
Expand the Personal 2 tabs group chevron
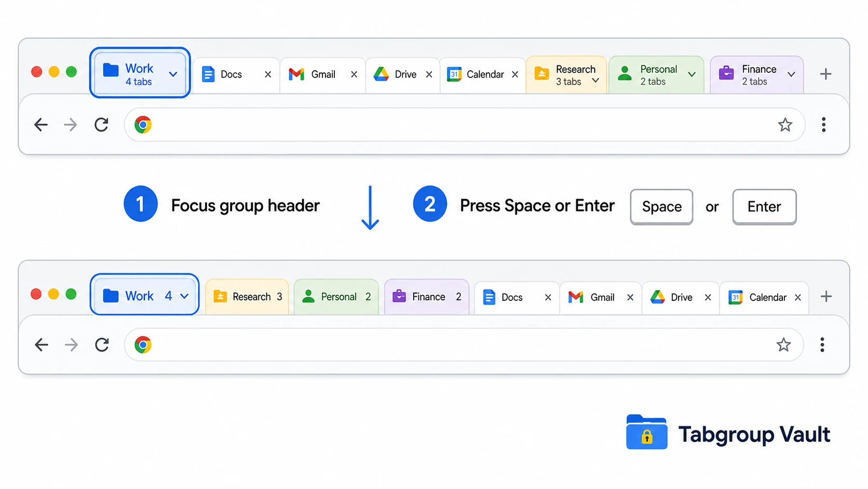click(x=692, y=74)
